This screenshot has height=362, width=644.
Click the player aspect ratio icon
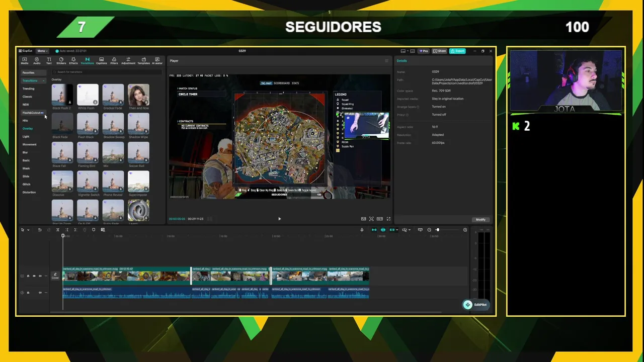pos(380,219)
